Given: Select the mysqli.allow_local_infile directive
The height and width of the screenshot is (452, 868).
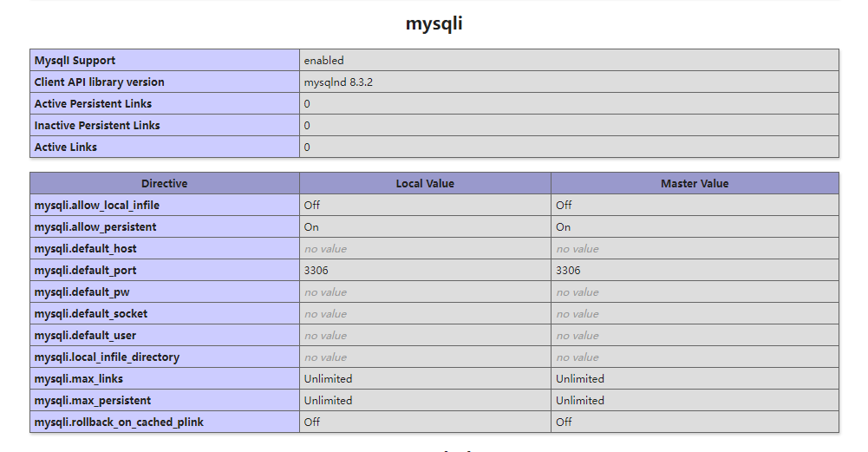Looking at the screenshot, I should (x=97, y=205).
